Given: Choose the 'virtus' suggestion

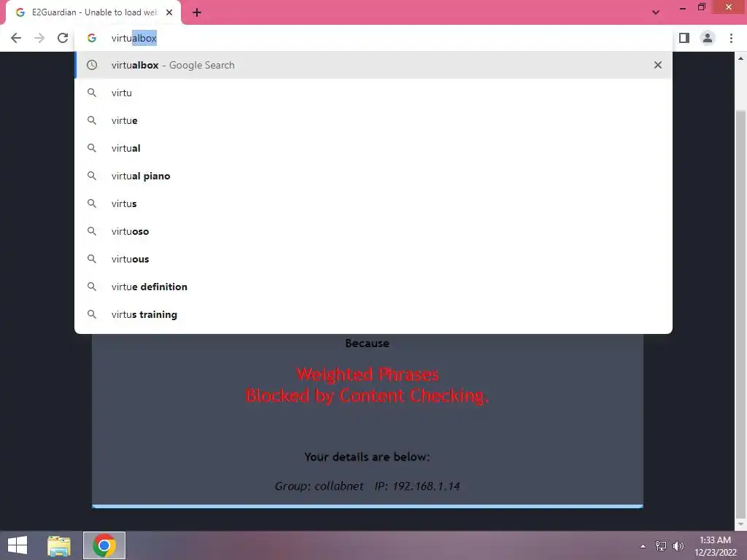Looking at the screenshot, I should (x=373, y=203).
